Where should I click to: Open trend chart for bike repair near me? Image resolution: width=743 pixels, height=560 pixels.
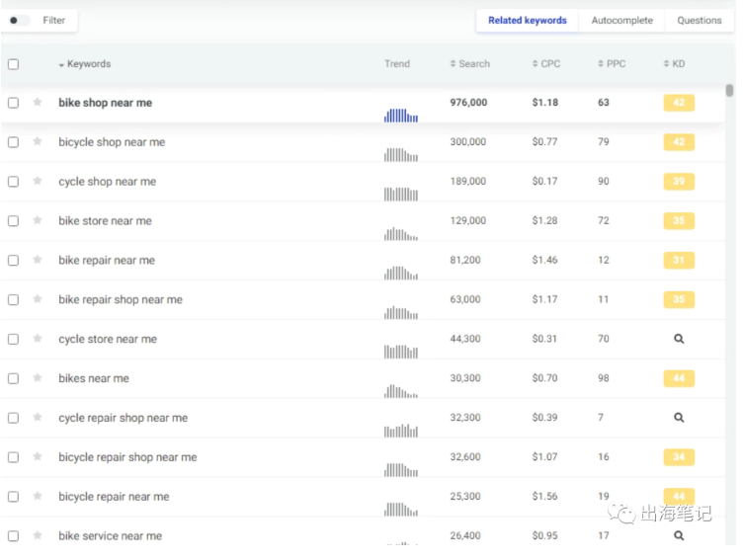pyautogui.click(x=401, y=273)
